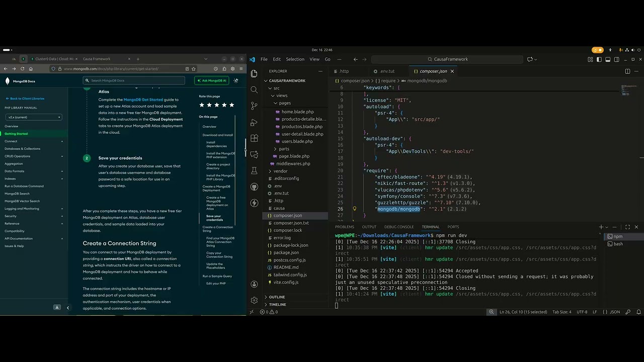The width and height of the screenshot is (644, 362).
Task: Rate the page with the first star
Action: [202, 105]
